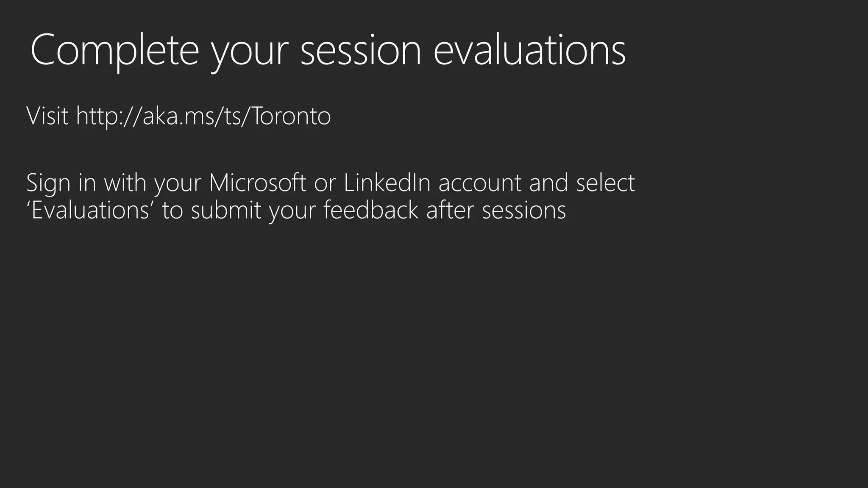868x488 pixels.
Task: Click the word 'with' after 'Sign in'
Action: coord(125,183)
